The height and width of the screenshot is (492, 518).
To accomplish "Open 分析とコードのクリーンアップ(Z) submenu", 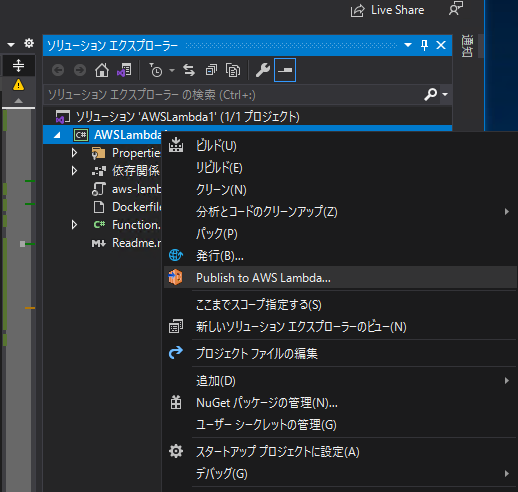I will tap(340, 212).
